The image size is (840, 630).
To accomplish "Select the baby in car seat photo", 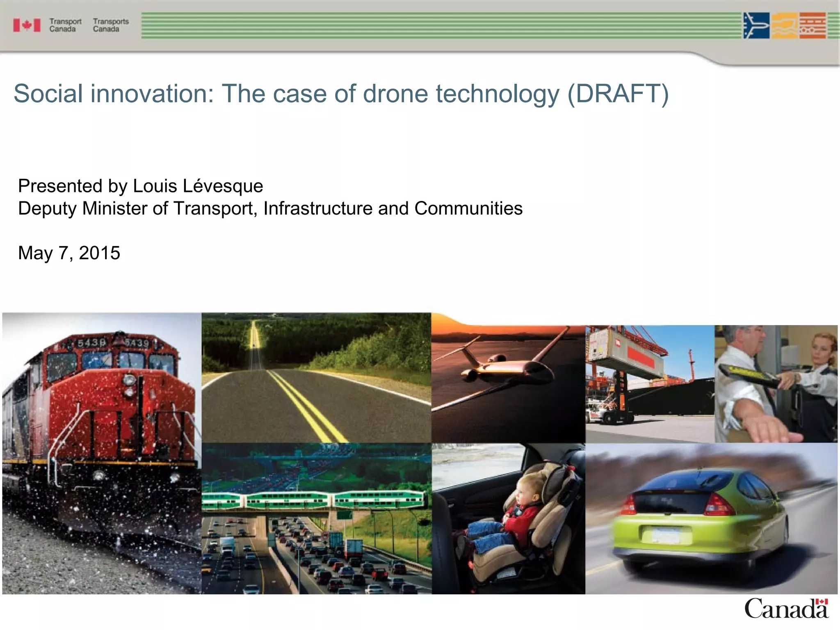I will [x=508, y=518].
